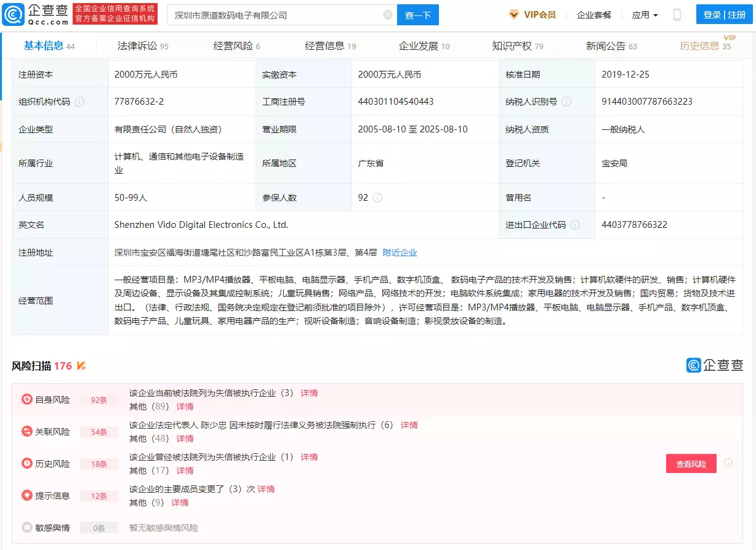The width and height of the screenshot is (756, 550).
Task: Switch to the 新闻公告 tab
Action: 611,46
